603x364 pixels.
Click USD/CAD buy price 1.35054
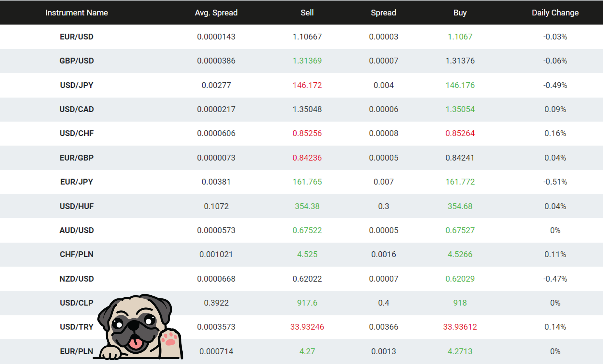click(x=460, y=109)
